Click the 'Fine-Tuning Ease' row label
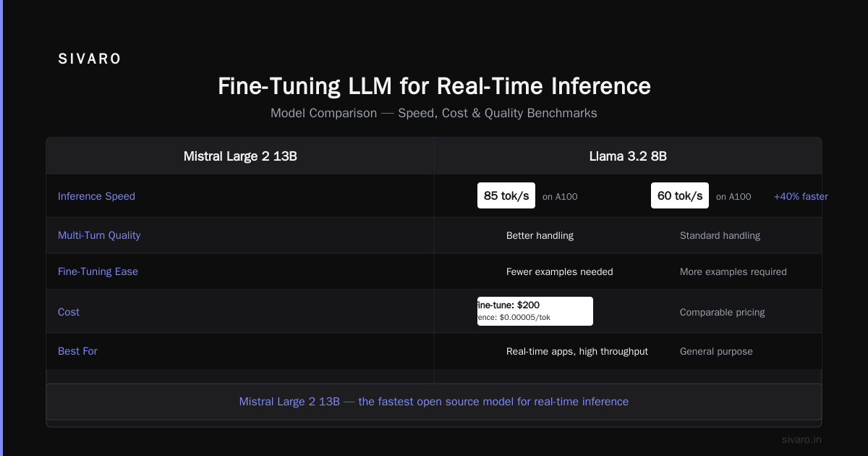This screenshot has width=868, height=456. pyautogui.click(x=98, y=271)
